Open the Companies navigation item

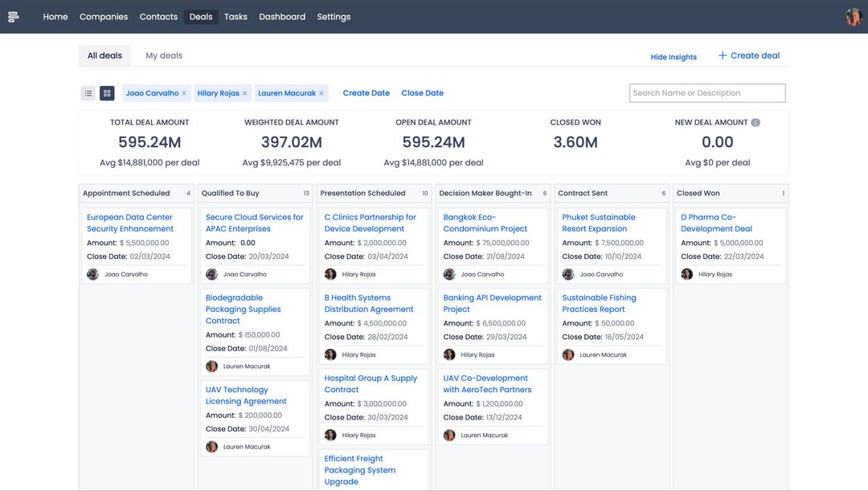click(x=103, y=16)
